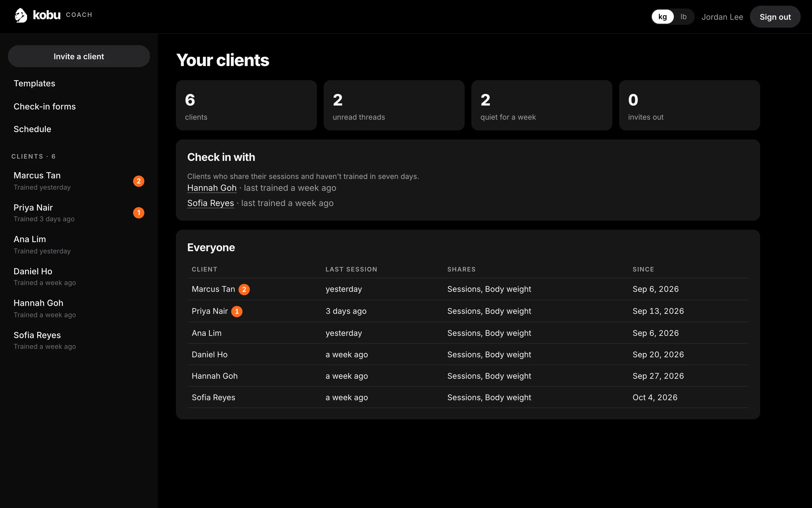The width and height of the screenshot is (812, 508).
Task: Open Hannah Goh row in Everyone table
Action: coord(468,376)
